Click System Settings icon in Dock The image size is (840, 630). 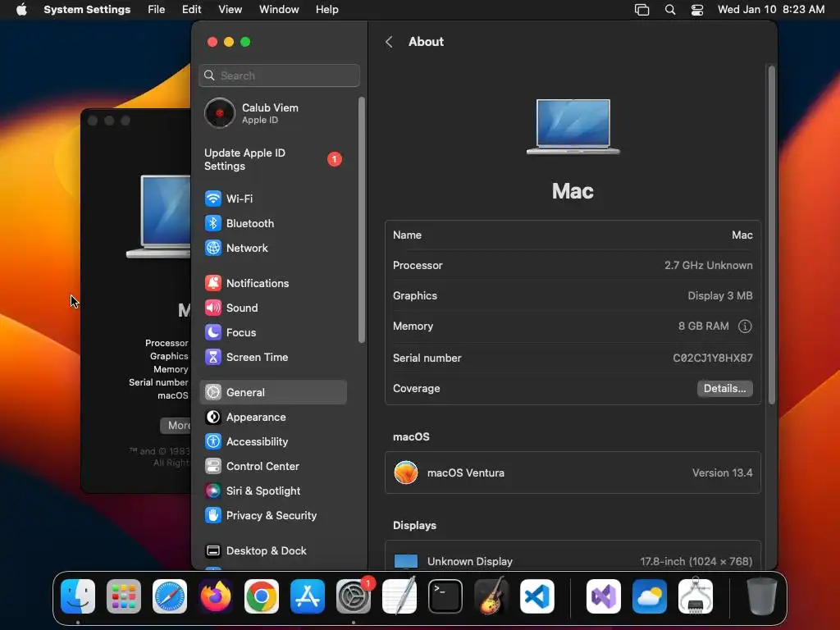pyautogui.click(x=354, y=596)
